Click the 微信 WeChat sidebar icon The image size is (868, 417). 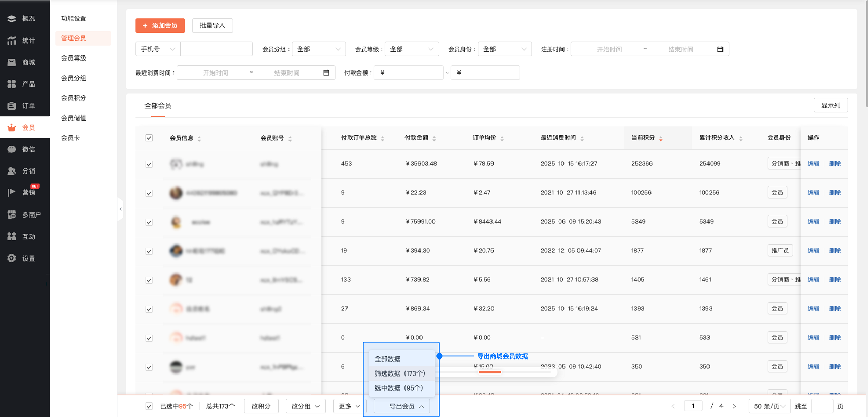[11, 149]
